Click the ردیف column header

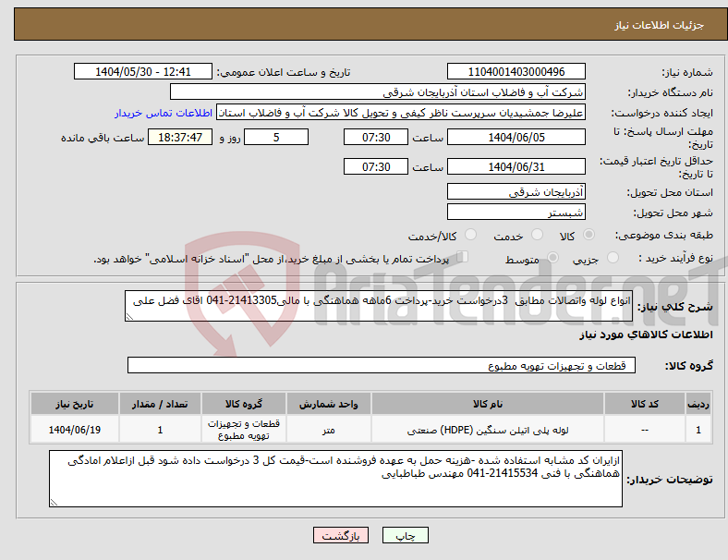(x=698, y=404)
